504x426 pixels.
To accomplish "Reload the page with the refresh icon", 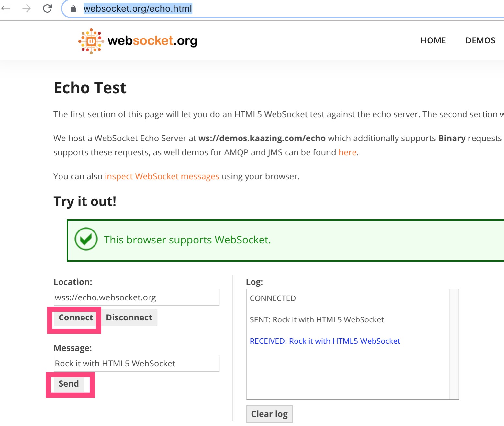I will pos(47,8).
